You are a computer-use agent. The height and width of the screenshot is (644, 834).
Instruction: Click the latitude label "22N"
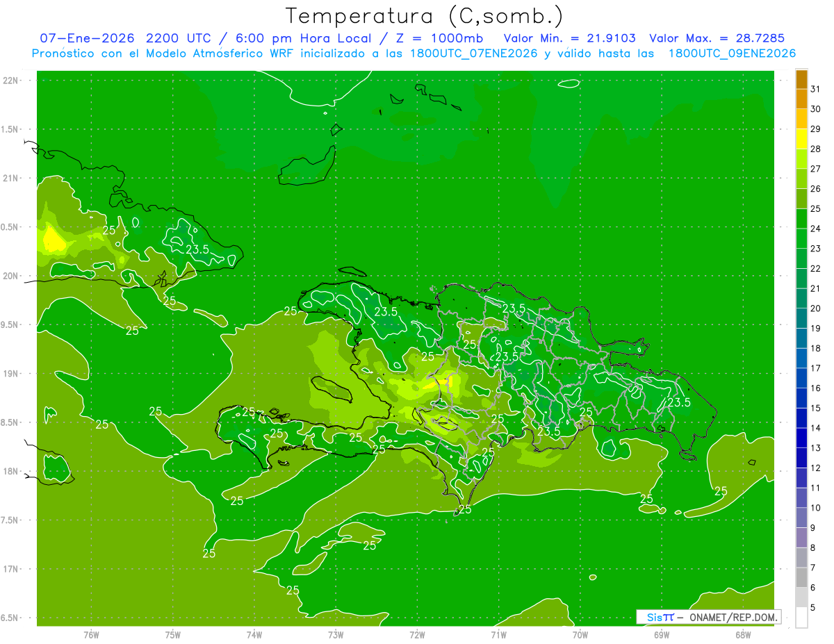click(x=11, y=81)
